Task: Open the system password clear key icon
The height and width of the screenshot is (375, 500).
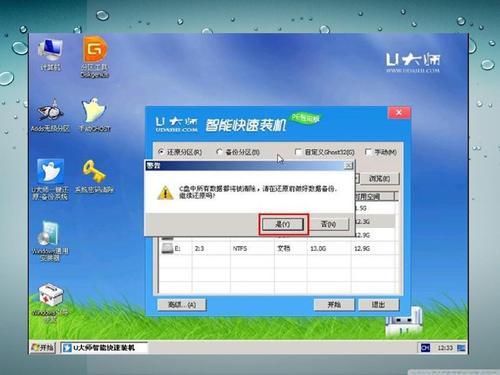Action: (x=94, y=176)
